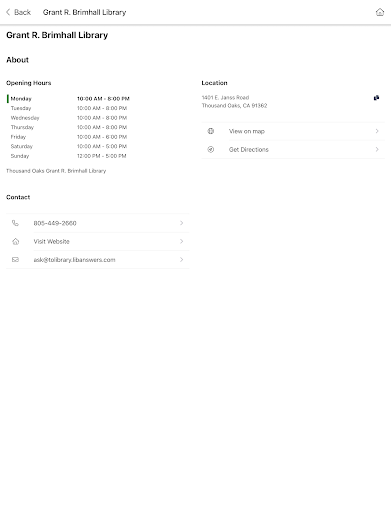Expand chevron on View on map row
The height and width of the screenshot is (512, 391).
click(x=377, y=131)
